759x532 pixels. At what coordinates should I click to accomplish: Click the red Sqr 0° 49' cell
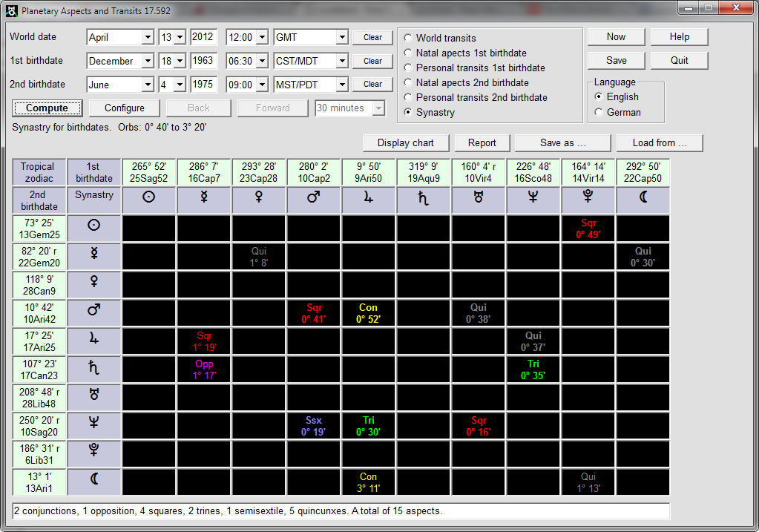coord(588,229)
